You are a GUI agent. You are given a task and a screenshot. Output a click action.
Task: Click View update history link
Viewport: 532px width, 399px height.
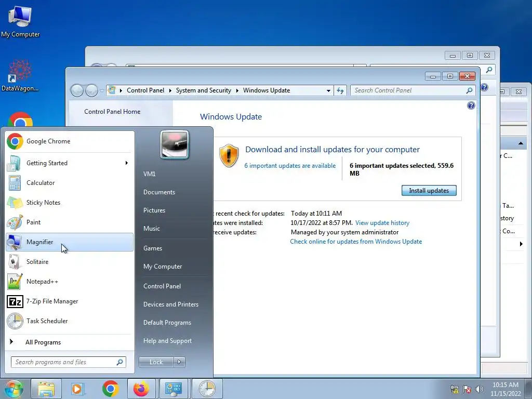click(x=382, y=223)
